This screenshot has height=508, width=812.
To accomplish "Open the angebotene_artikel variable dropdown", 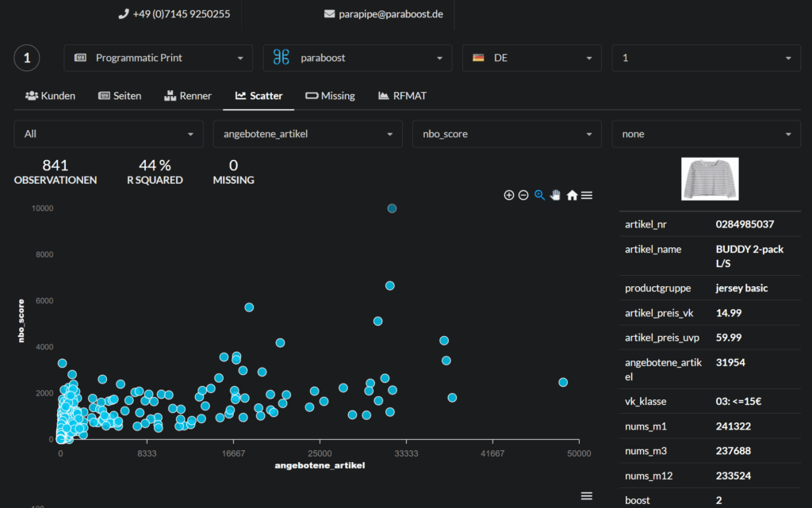I will tap(308, 134).
